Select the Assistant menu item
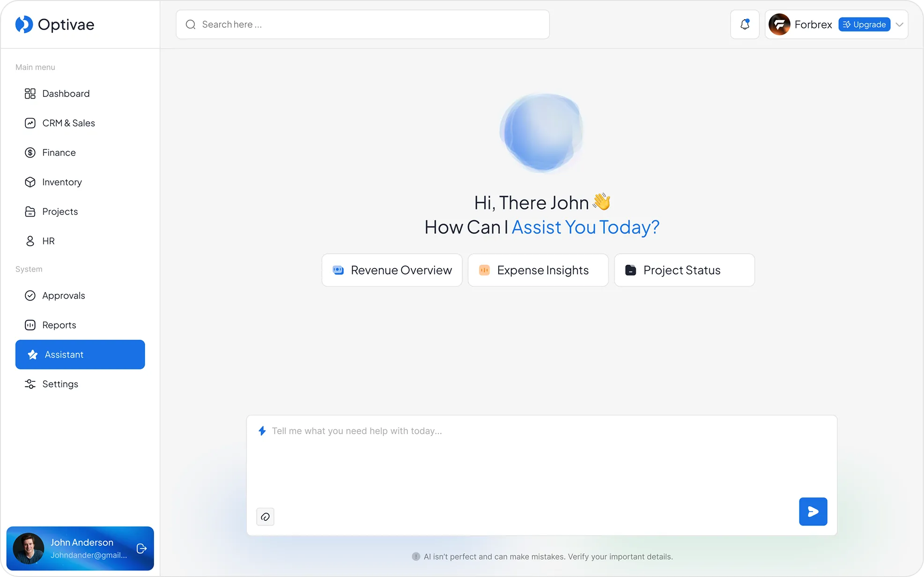 point(80,355)
